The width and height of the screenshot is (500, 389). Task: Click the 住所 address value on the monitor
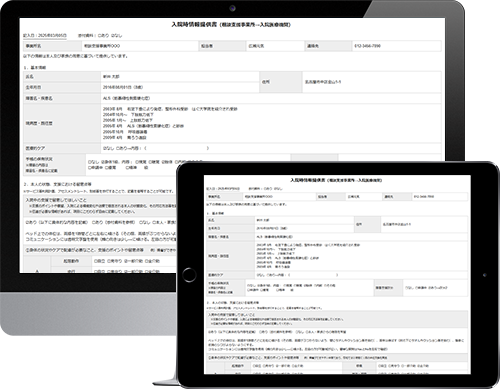tap(372, 82)
